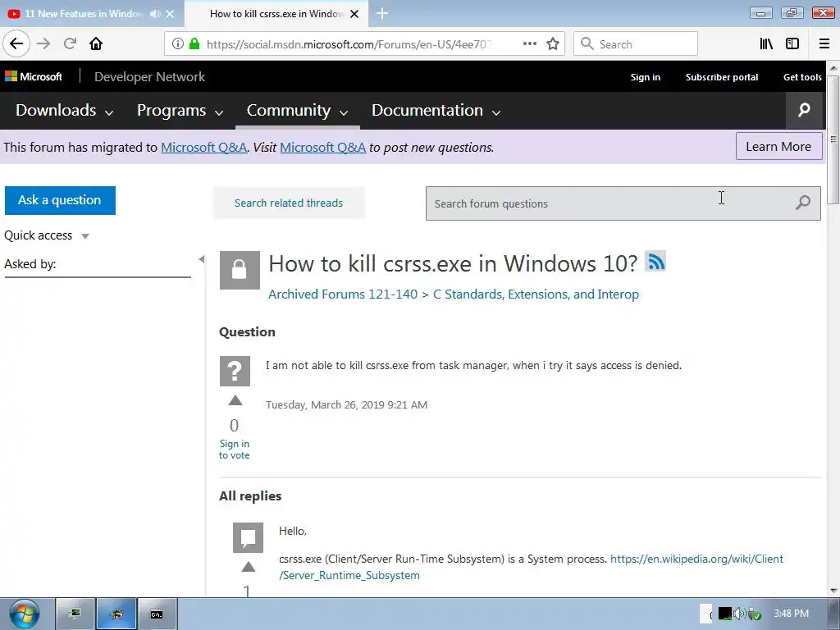Reload the page with the refresh icon
840x630 pixels.
tap(70, 43)
